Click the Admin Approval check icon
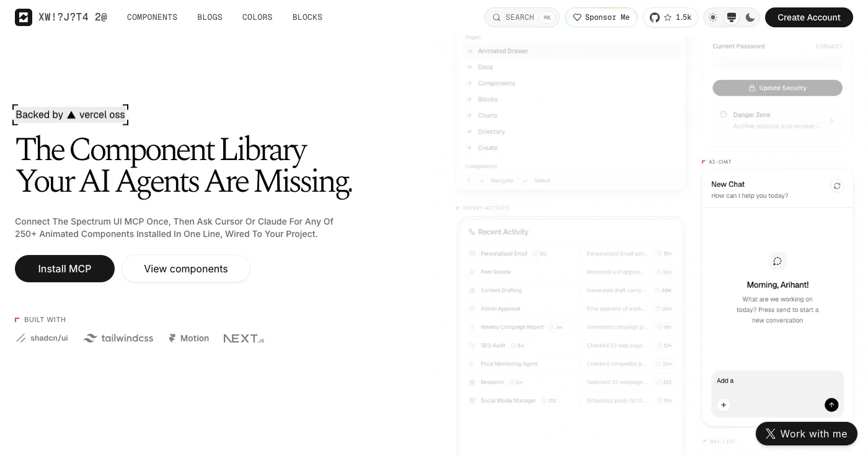This screenshot has width=868, height=456. [x=472, y=309]
